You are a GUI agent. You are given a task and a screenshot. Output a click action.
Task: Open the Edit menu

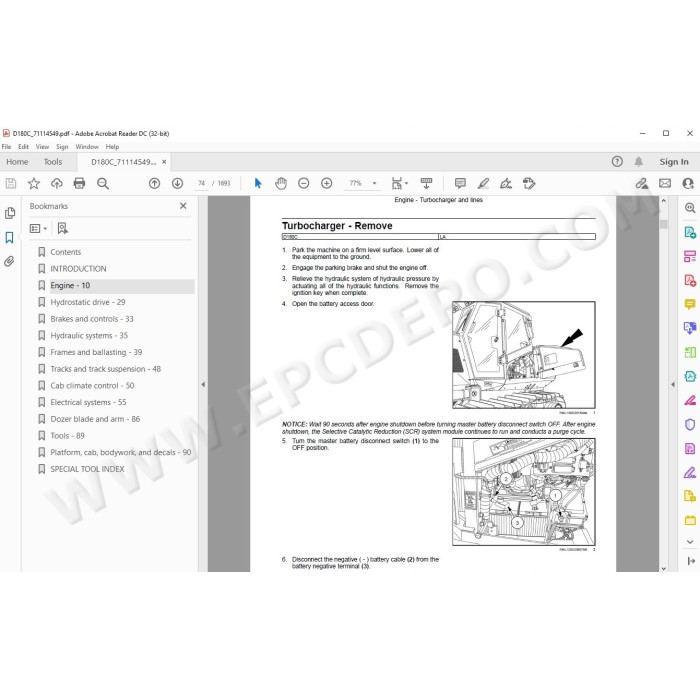23,147
